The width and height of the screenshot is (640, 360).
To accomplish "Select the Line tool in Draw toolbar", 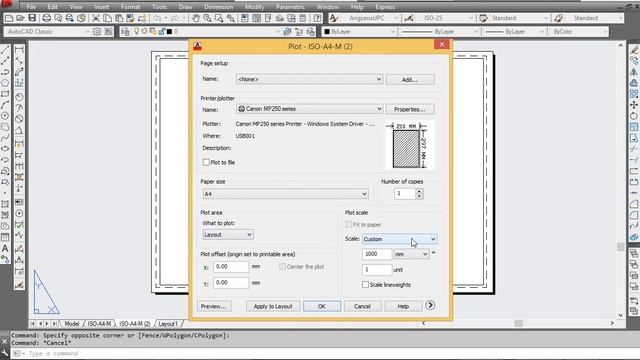I will click(5, 50).
